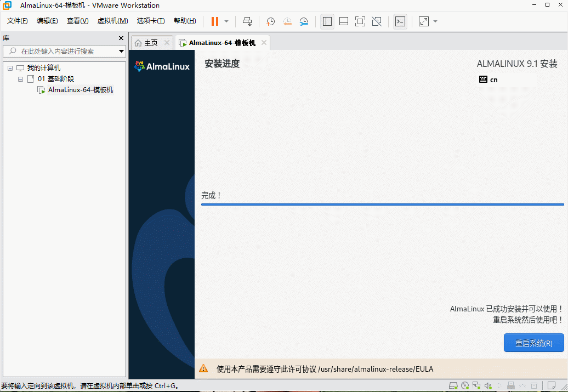The height and width of the screenshot is (392, 568).
Task: Collapse the 我的计算机 tree node
Action: click(x=9, y=67)
